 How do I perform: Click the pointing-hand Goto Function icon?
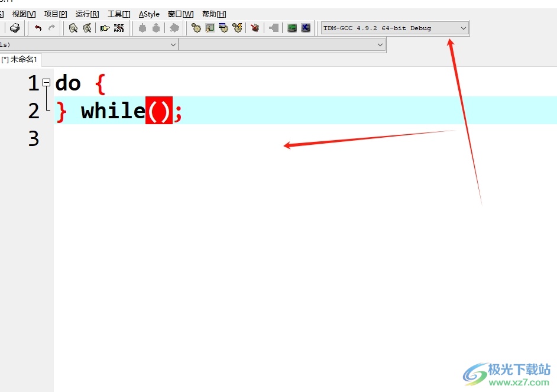[x=105, y=28]
